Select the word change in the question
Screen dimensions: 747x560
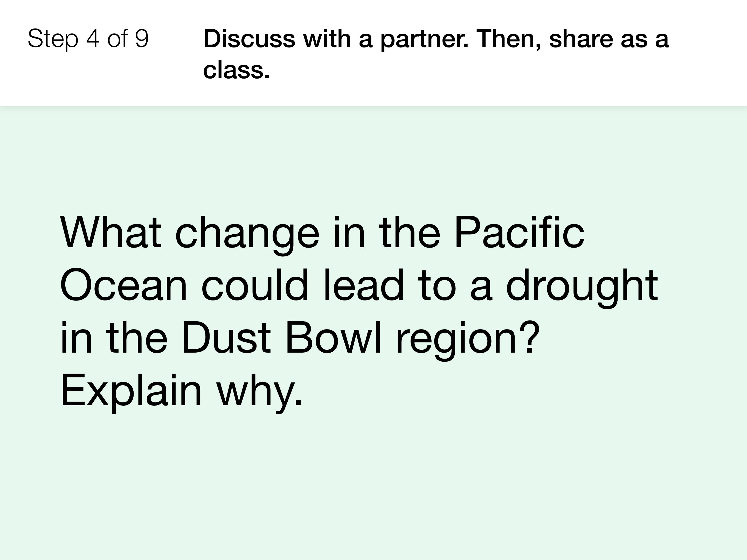pyautogui.click(x=247, y=235)
